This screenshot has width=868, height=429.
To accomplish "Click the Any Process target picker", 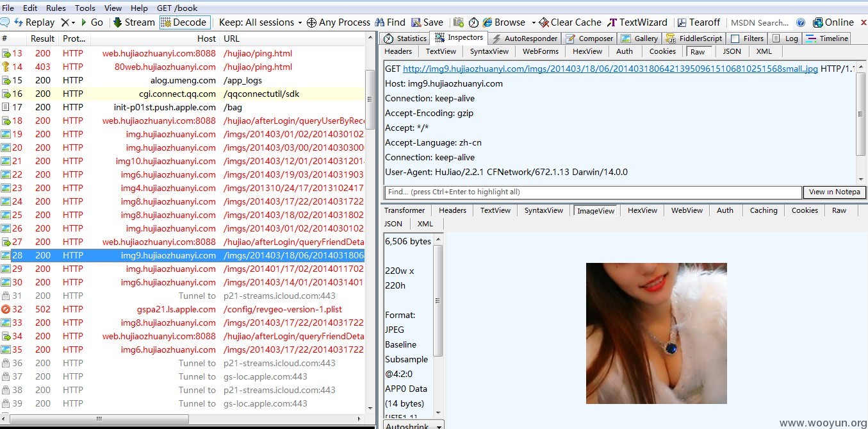I will (338, 22).
